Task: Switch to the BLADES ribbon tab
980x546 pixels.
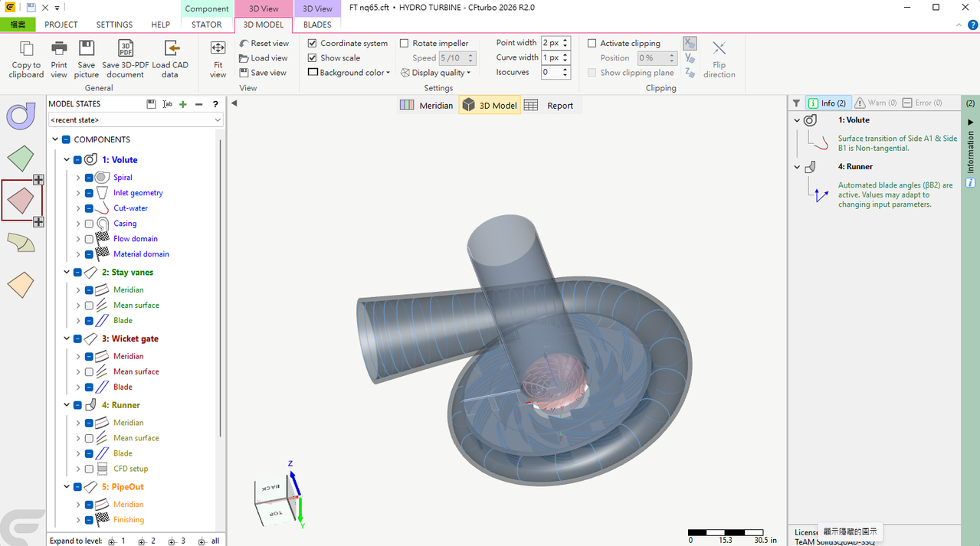Action: (317, 25)
